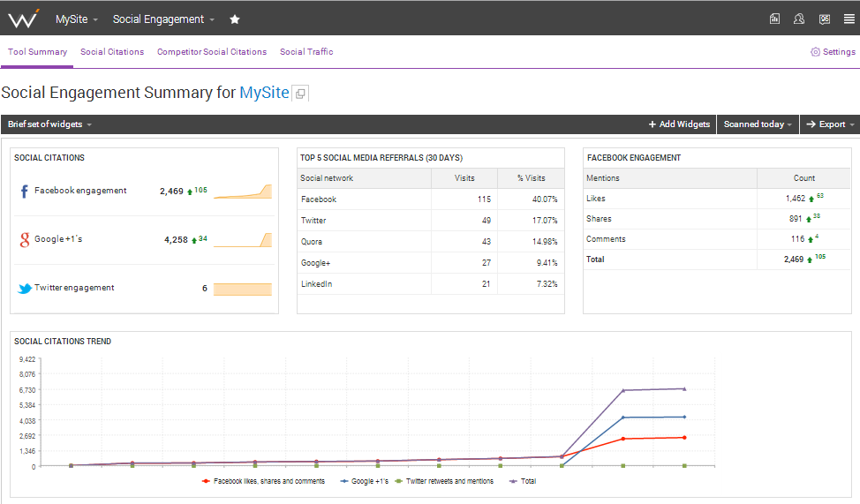The height and width of the screenshot is (504, 860).
Task: Sort by the % Visits column header
Action: coord(531,178)
